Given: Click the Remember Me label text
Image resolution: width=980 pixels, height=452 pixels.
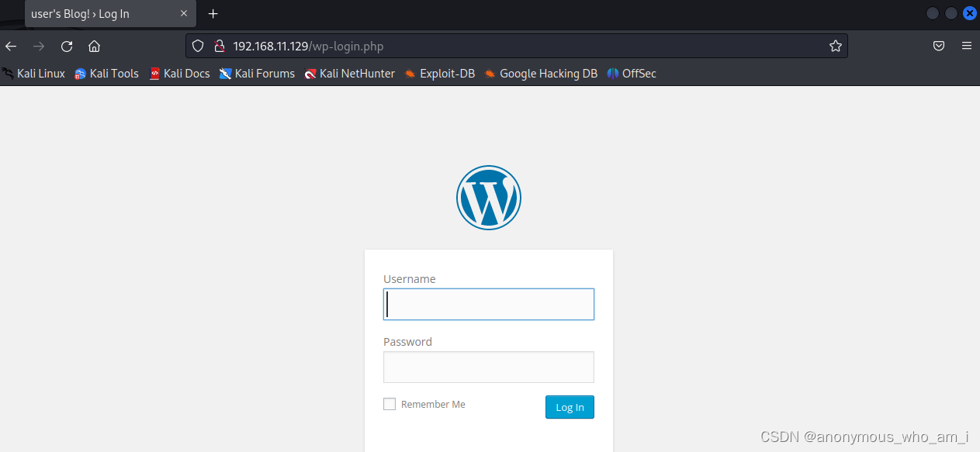Looking at the screenshot, I should point(433,404).
